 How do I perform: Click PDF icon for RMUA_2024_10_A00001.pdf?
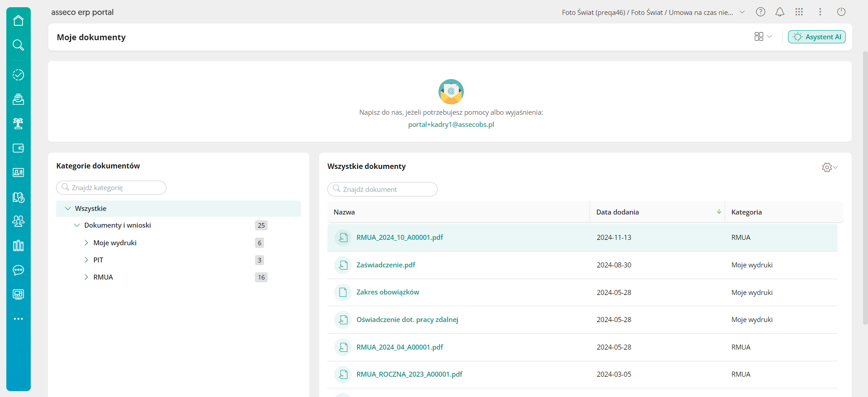click(343, 238)
